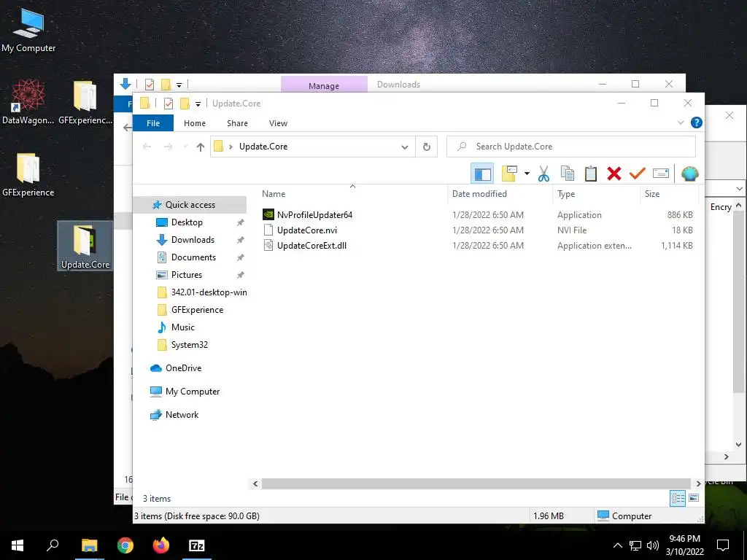Click into the Search Update.Core field
This screenshot has width=747, height=560.
[x=570, y=147]
